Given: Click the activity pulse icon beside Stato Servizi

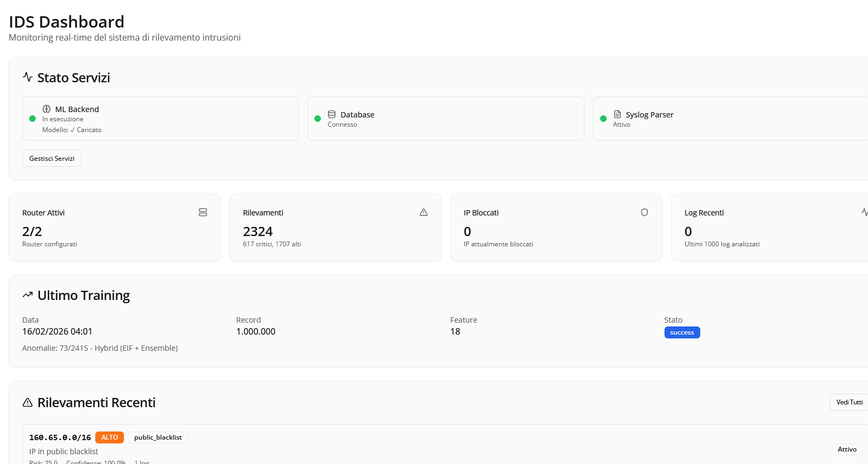Looking at the screenshot, I should 28,77.
